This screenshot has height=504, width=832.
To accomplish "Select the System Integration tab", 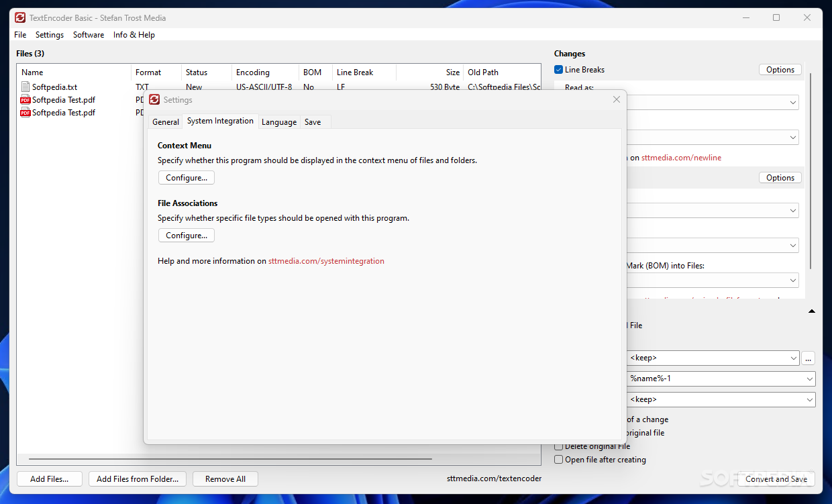I will tap(220, 121).
